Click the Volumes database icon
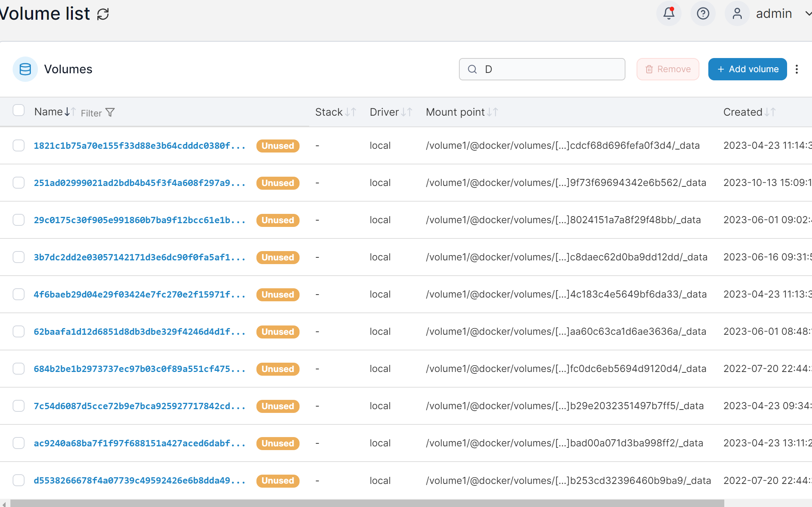The width and height of the screenshot is (812, 507). (25, 69)
